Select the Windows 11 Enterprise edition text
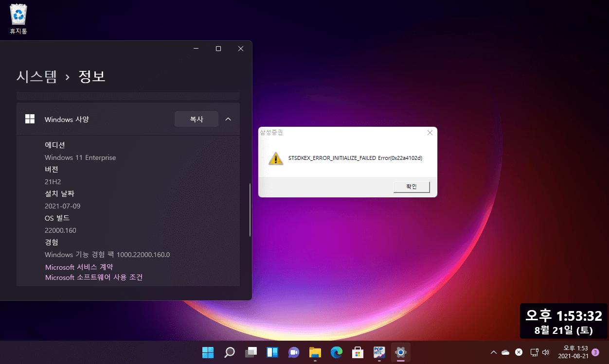The height and width of the screenshot is (364, 609). coord(80,157)
